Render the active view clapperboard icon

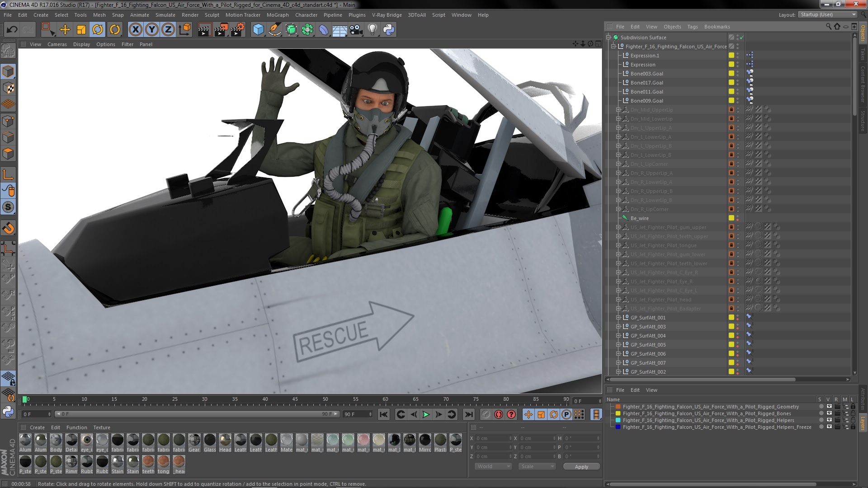(204, 30)
